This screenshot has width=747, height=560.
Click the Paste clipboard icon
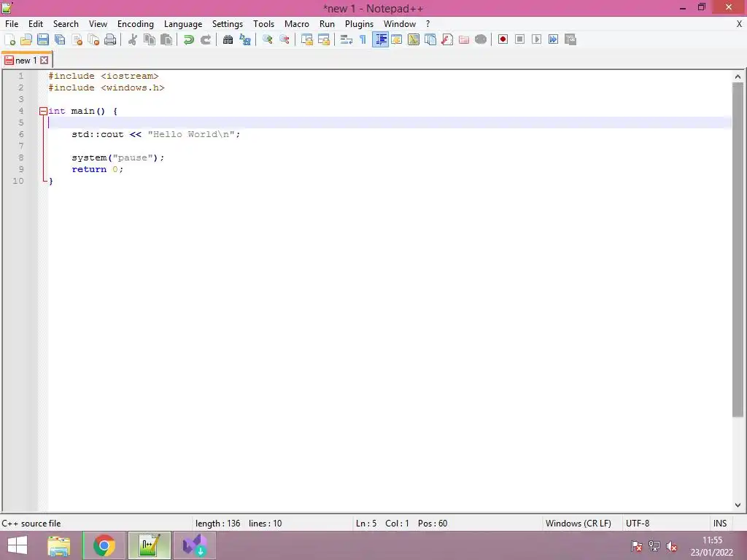166,39
